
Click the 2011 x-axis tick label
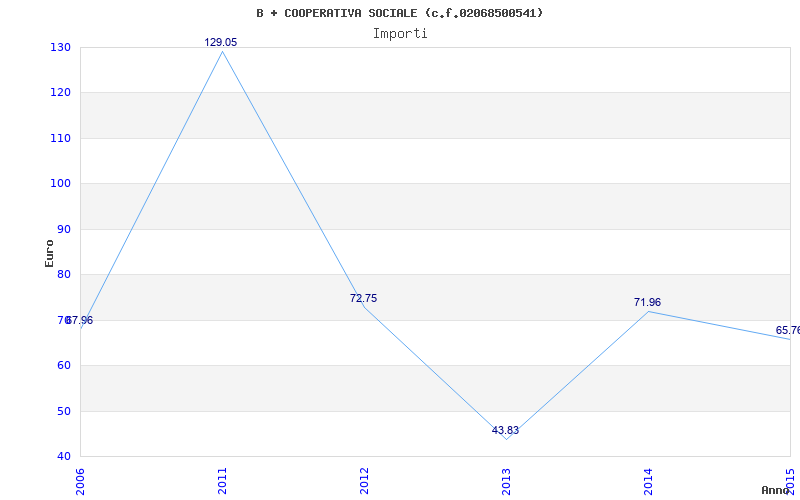[x=222, y=481]
